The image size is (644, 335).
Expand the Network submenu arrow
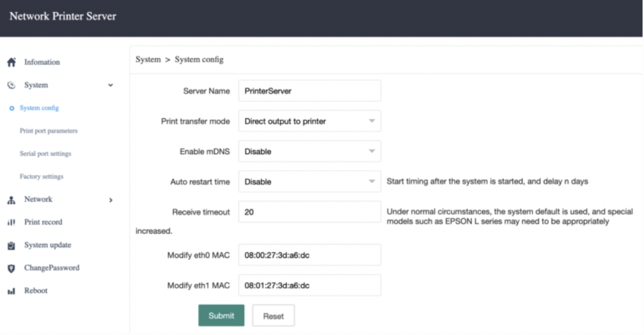(110, 200)
